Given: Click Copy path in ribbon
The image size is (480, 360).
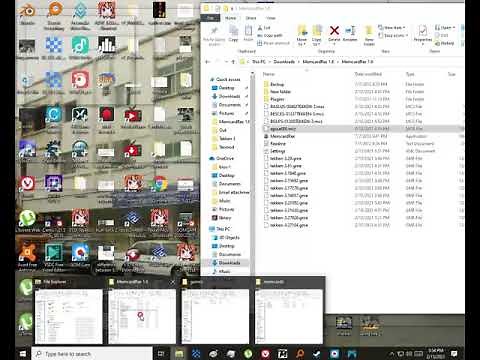Looking at the screenshot, I should coord(270,35).
